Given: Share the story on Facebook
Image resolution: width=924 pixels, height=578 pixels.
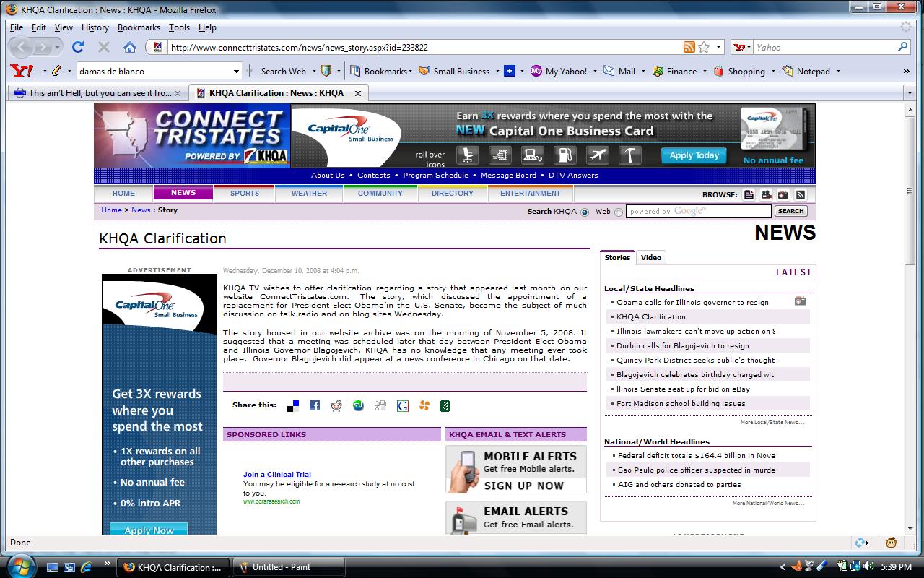Looking at the screenshot, I should pos(315,406).
